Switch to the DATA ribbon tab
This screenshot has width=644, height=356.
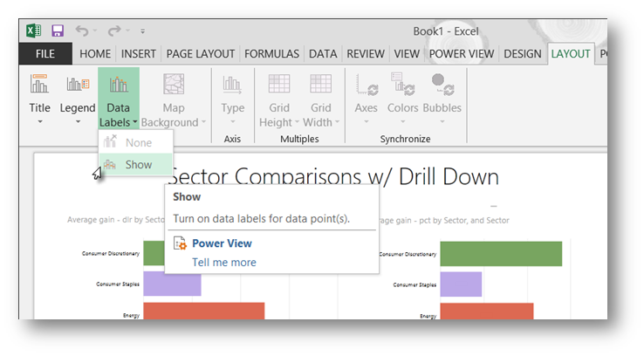(323, 54)
